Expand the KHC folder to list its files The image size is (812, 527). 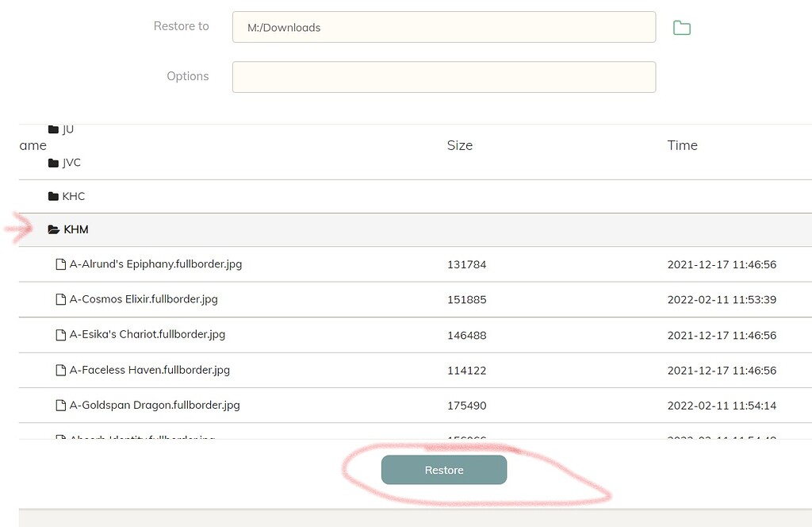[73, 196]
